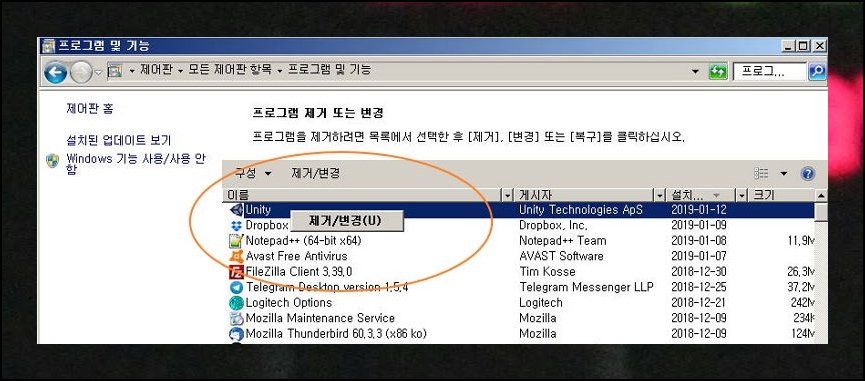The width and height of the screenshot is (865, 381).
Task: Click into the program search box
Action: (x=770, y=71)
